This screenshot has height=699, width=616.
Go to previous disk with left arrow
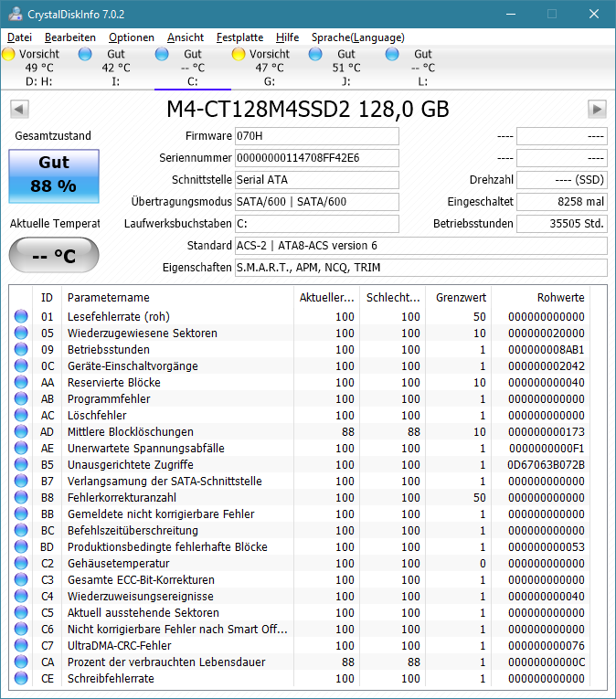19,110
